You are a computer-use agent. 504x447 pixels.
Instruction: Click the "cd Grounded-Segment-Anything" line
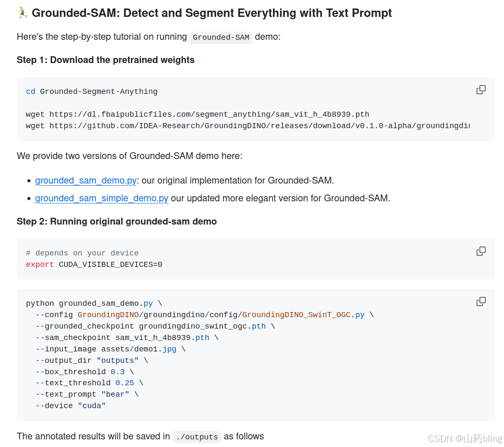point(92,92)
